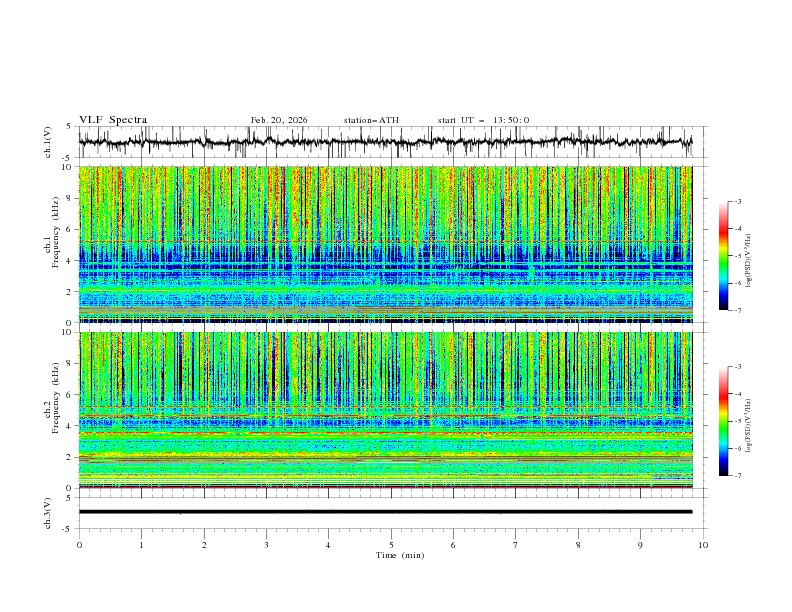Viewport: 792px width, 612px height.
Task: Click the ch.1 voltage waveform trace panel
Action: click(x=390, y=142)
